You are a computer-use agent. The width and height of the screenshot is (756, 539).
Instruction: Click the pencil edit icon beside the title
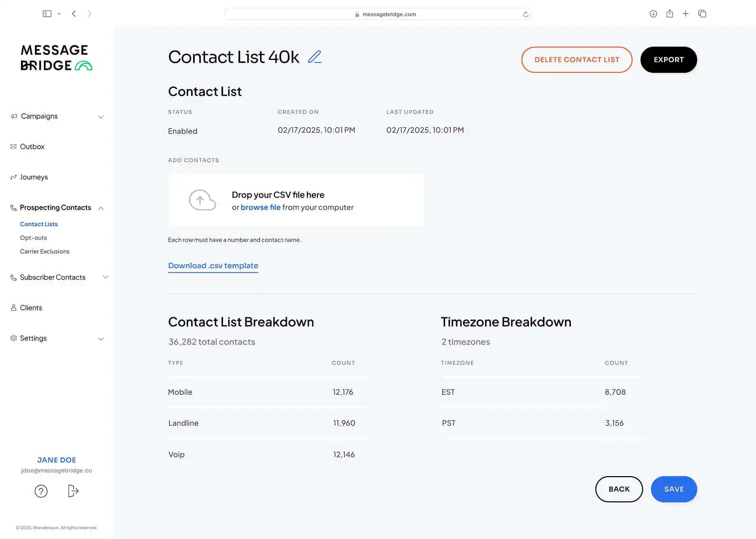314,57
